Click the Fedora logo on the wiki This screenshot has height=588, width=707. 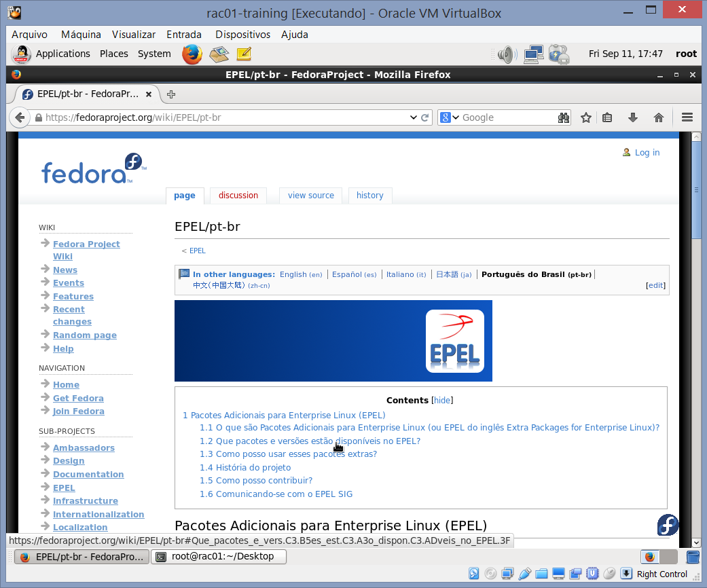[x=93, y=169]
